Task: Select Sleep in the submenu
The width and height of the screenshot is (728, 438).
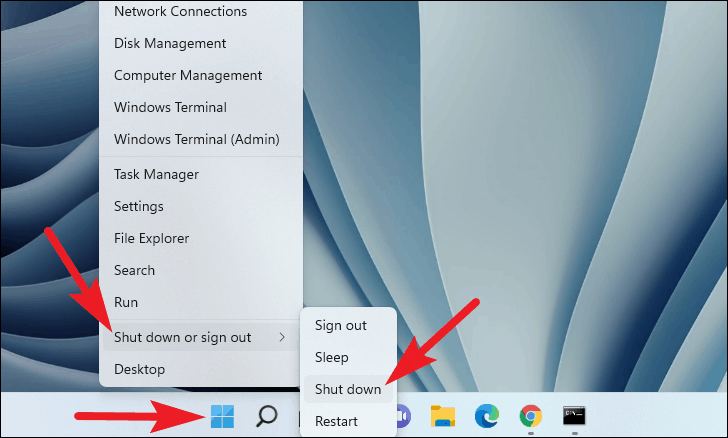Action: (348, 357)
